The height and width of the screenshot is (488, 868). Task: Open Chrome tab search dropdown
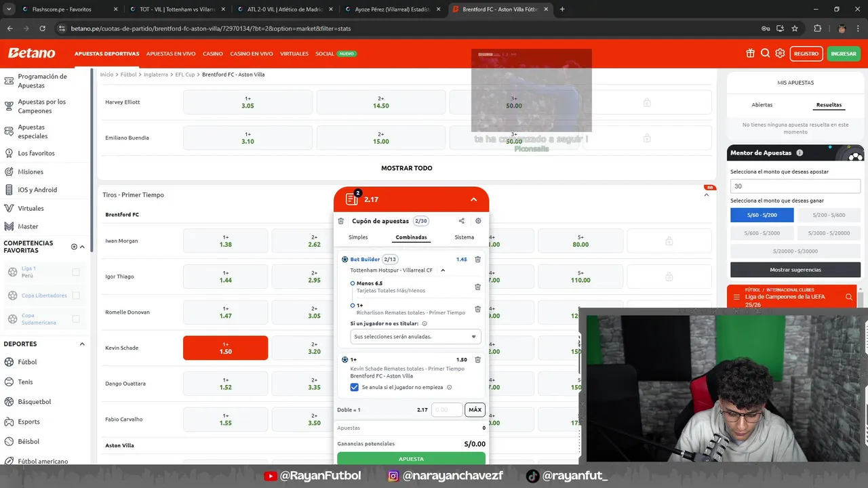pos(9,9)
